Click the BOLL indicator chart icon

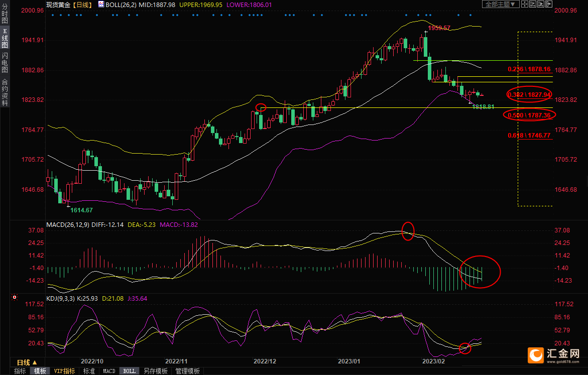(101, 4)
